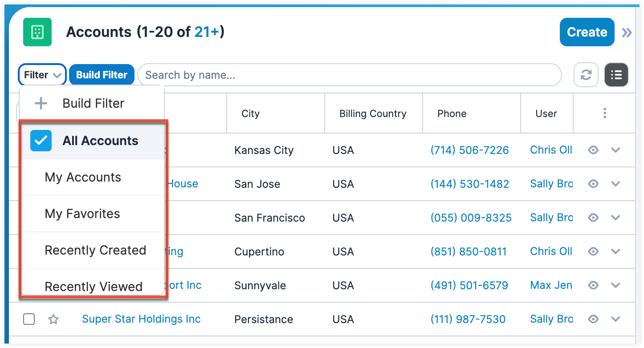Select My Favorites filter
This screenshot has width=644, height=348.
pos(93,214)
